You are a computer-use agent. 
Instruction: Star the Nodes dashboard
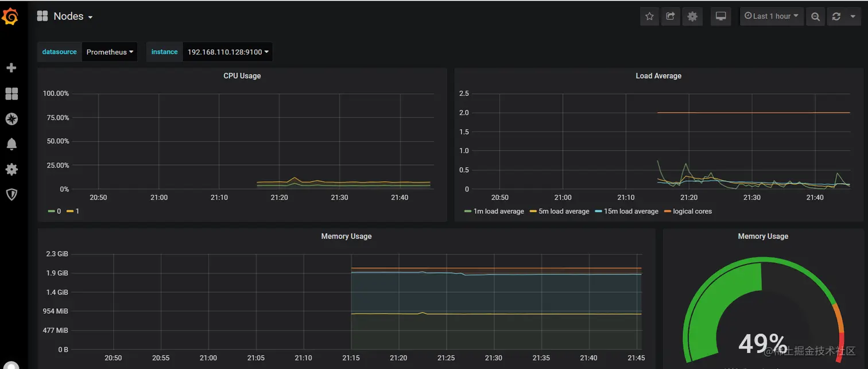coord(649,17)
